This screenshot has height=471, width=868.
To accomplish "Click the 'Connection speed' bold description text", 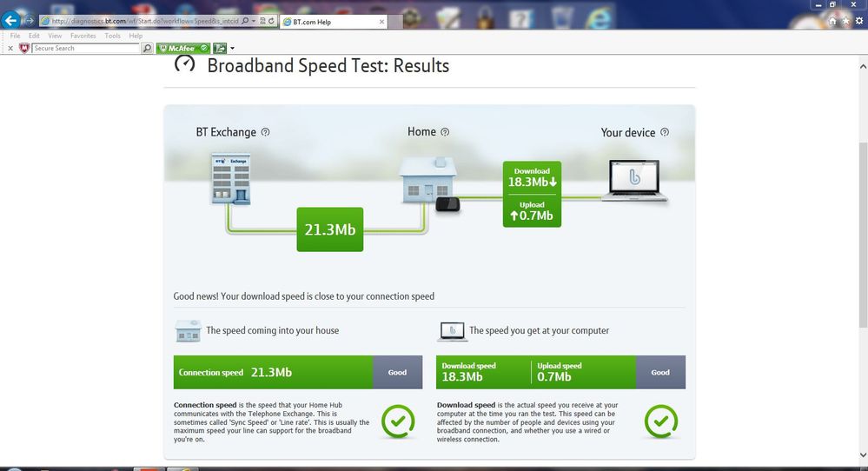I will click(205, 405).
